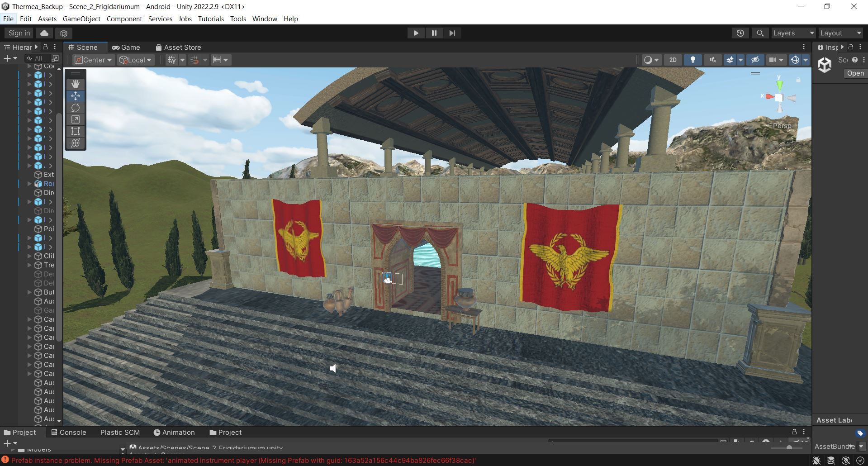Open the Center pivot mode dropdown
The width and height of the screenshot is (868, 466).
pyautogui.click(x=93, y=60)
